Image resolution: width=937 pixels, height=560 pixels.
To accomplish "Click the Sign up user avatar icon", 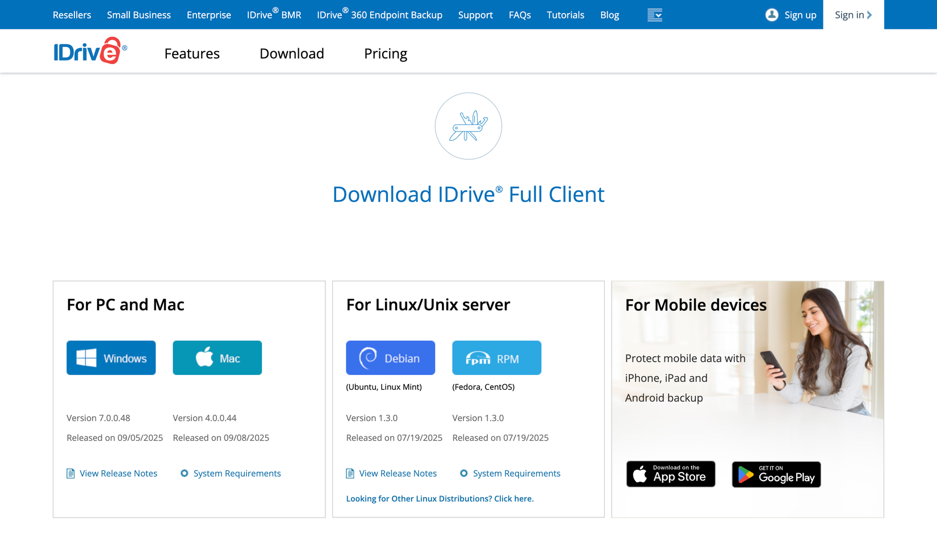I will coord(772,15).
